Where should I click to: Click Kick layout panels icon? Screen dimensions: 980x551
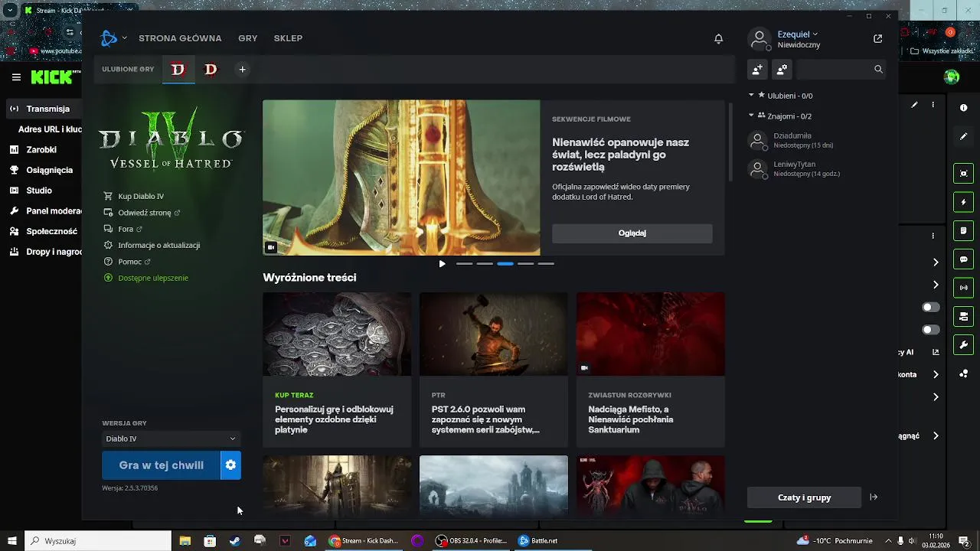(964, 316)
